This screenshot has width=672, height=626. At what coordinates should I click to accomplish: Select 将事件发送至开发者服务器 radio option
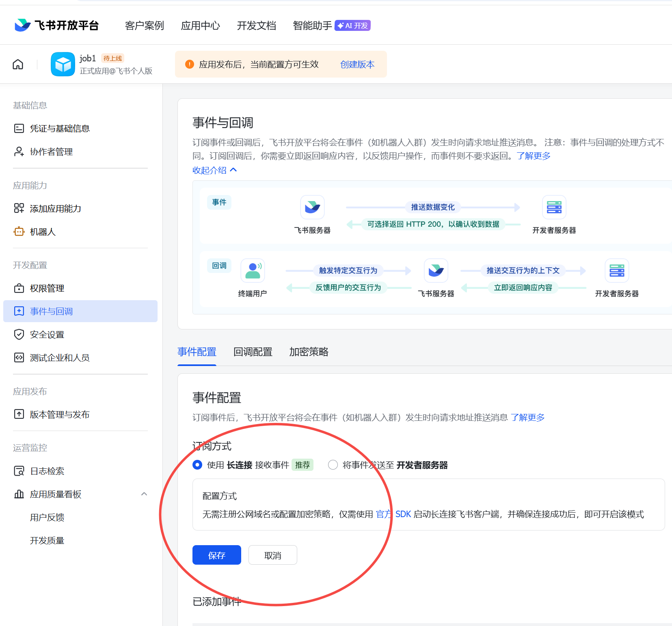coord(333,465)
